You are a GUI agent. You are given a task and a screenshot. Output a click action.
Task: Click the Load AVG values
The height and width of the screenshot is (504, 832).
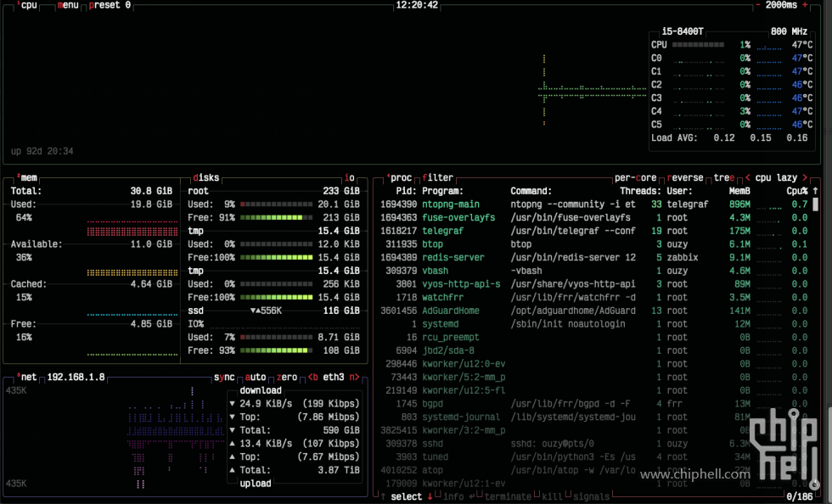(761, 138)
